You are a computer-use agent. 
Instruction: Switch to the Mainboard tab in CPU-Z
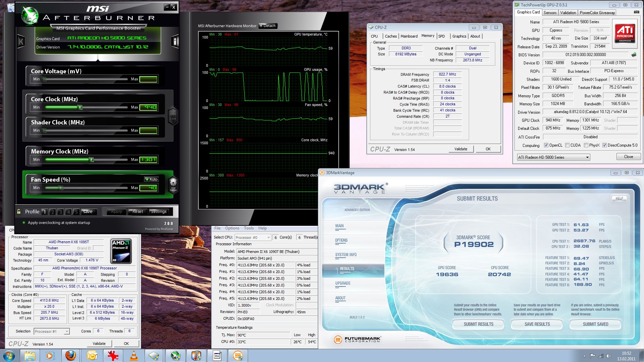coord(409,36)
